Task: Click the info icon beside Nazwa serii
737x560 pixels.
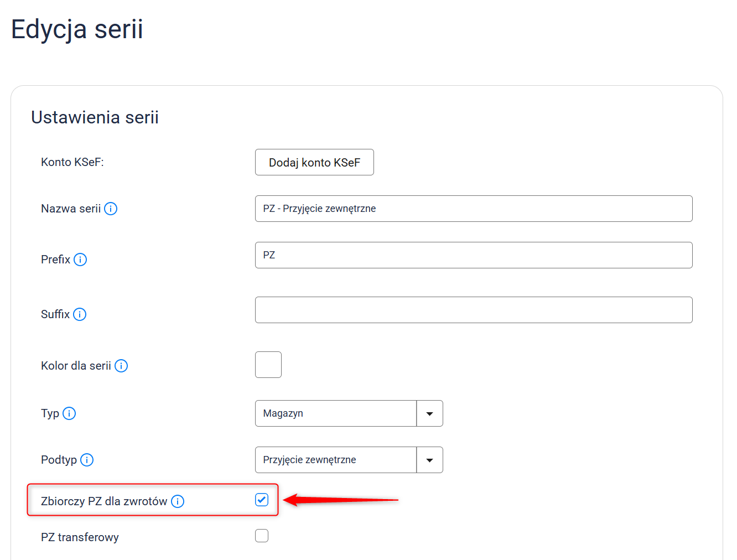Action: pos(111,209)
